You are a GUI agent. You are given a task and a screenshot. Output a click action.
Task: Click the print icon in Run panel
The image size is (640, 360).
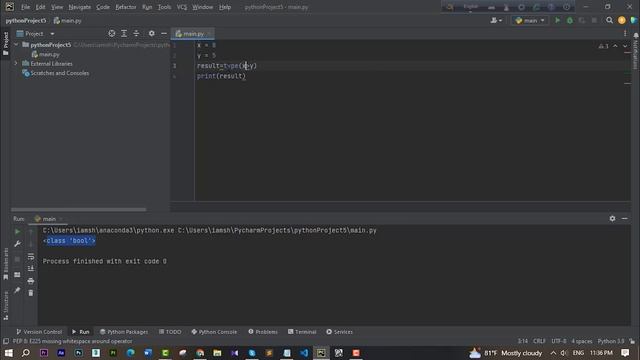[31, 281]
